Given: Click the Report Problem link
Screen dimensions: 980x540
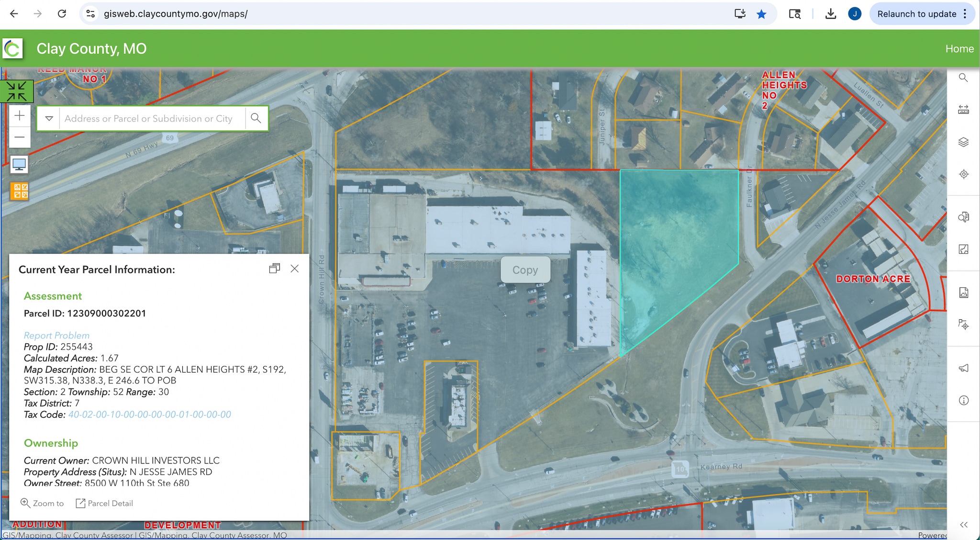Looking at the screenshot, I should 56,336.
